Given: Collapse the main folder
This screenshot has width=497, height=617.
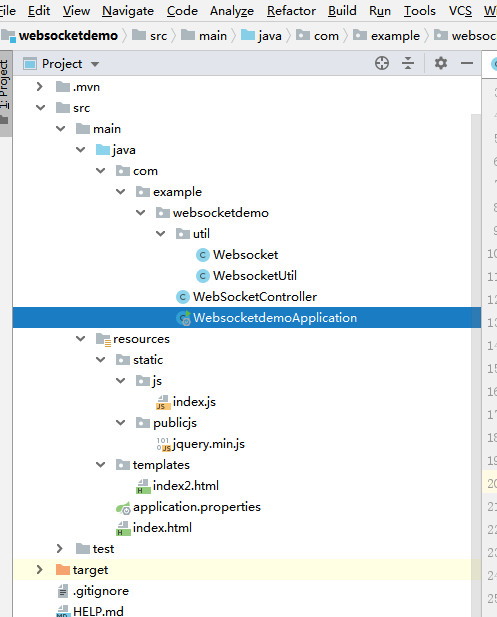Looking at the screenshot, I should (x=61, y=129).
